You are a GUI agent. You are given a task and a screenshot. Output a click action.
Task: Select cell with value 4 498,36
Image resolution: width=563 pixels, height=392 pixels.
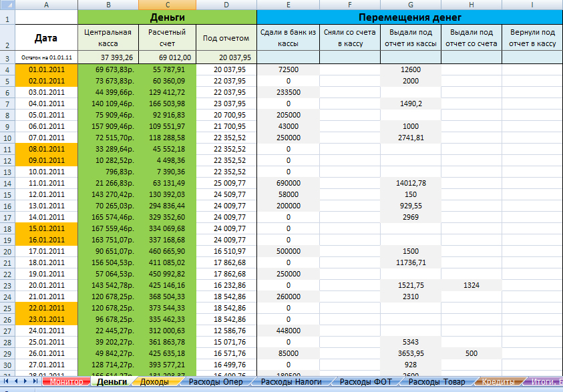click(168, 160)
